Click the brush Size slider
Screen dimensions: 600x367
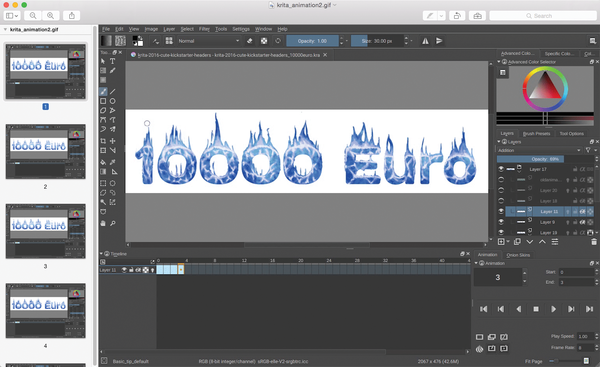click(377, 41)
